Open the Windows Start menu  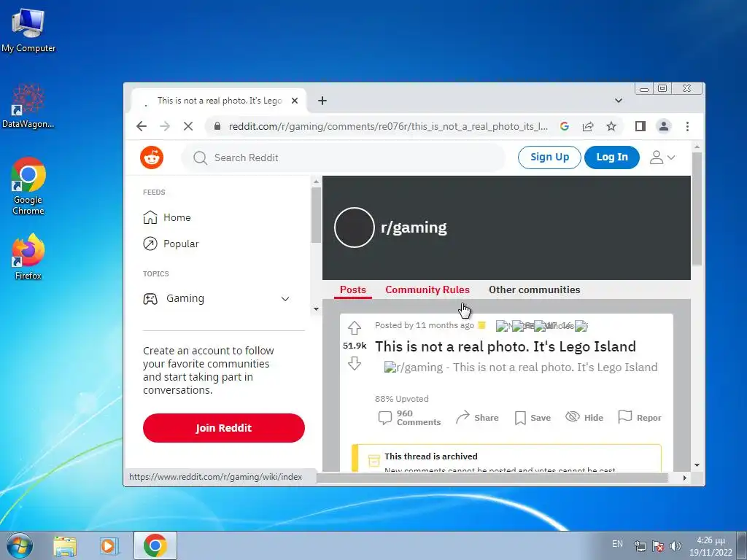point(19,545)
